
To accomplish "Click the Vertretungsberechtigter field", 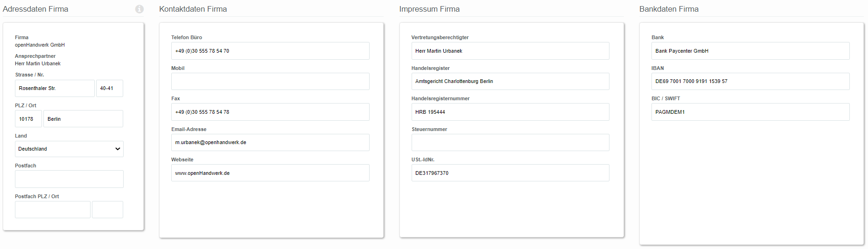I will click(510, 51).
